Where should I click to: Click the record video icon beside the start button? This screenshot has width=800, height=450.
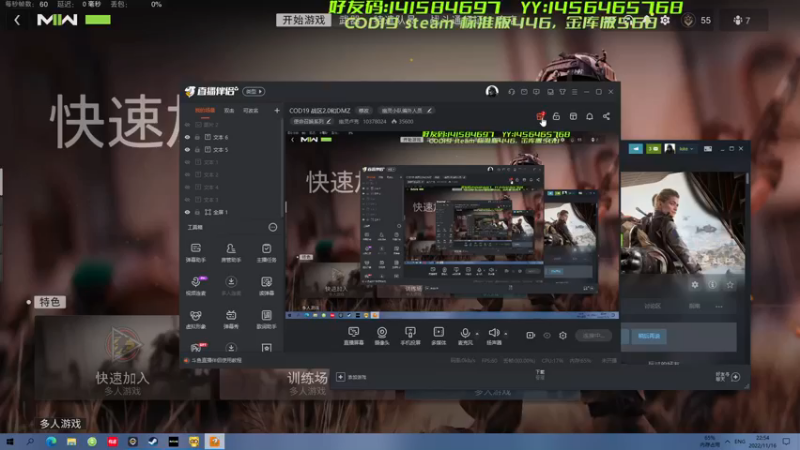[x=531, y=335]
